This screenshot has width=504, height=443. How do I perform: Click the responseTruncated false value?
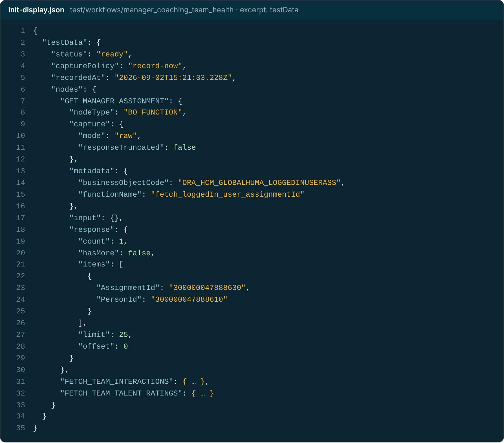[184, 147]
